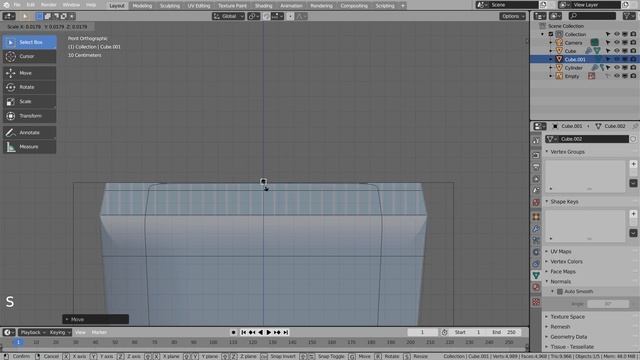Activate the Scale tool

[29, 102]
